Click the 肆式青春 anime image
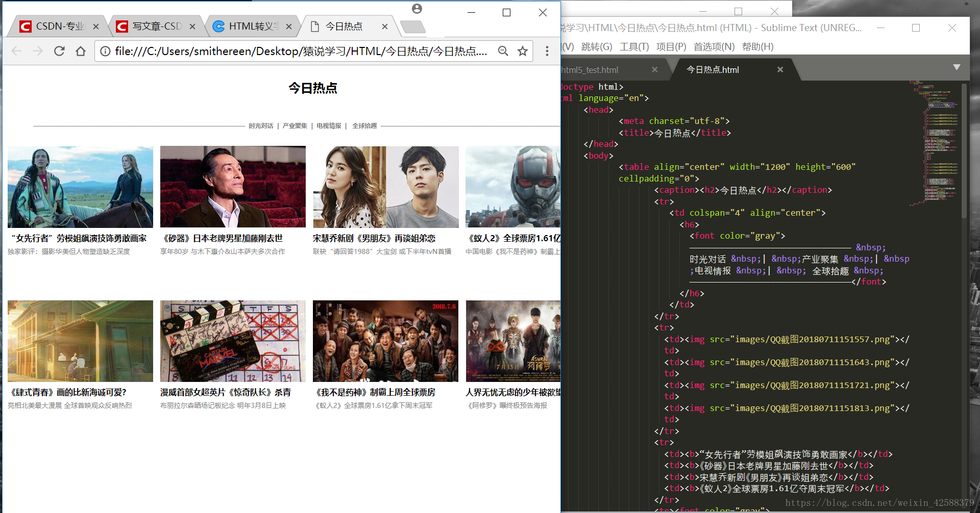This screenshot has height=513, width=980. click(80, 341)
